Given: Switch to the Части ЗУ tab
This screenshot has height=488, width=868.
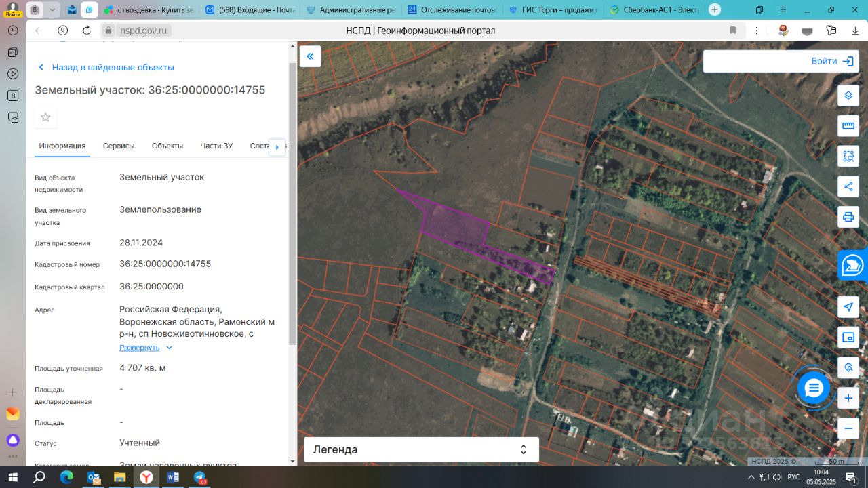Looking at the screenshot, I should 216,146.
